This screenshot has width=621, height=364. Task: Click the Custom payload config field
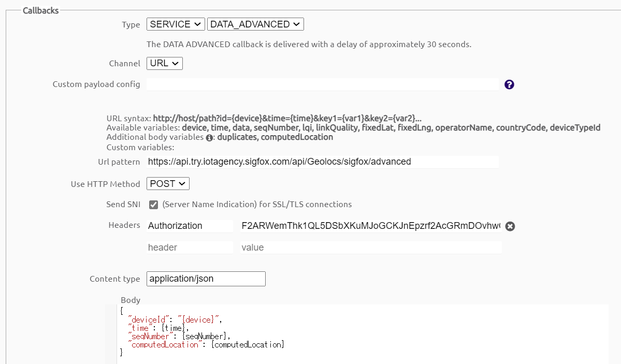[x=322, y=84]
